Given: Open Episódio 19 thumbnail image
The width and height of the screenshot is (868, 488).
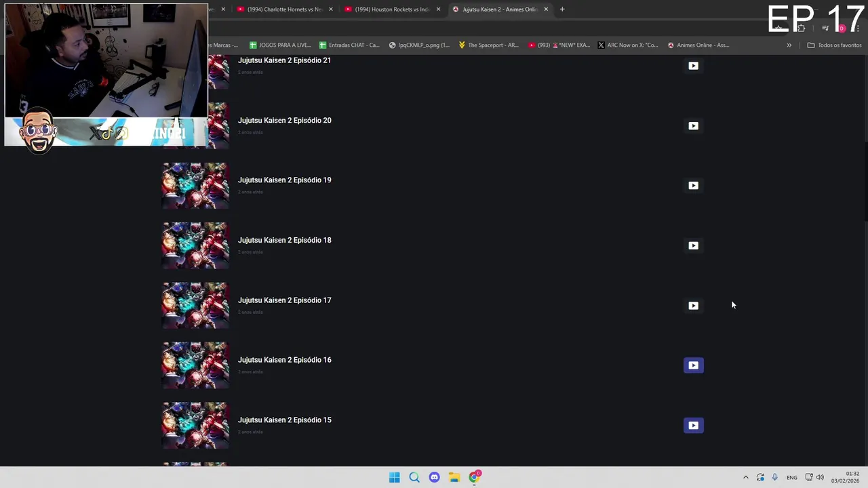Looking at the screenshot, I should pyautogui.click(x=195, y=186).
